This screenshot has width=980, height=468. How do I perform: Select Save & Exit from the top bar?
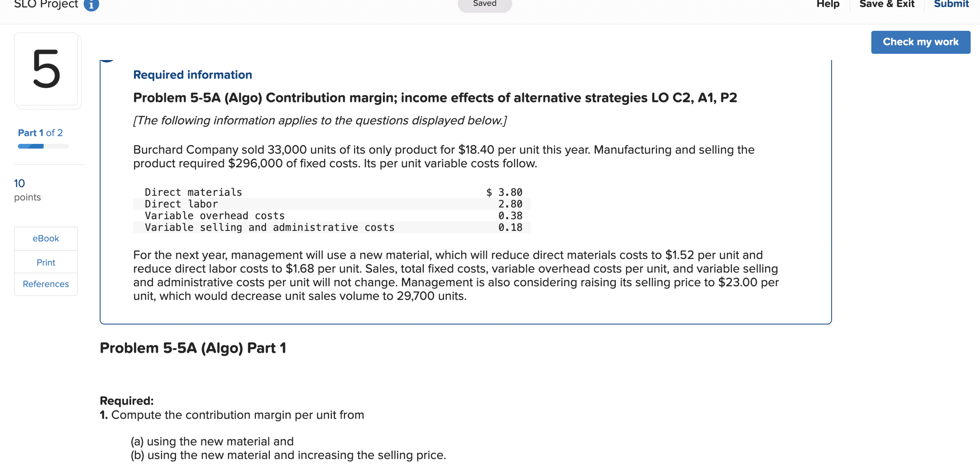tap(887, 4)
